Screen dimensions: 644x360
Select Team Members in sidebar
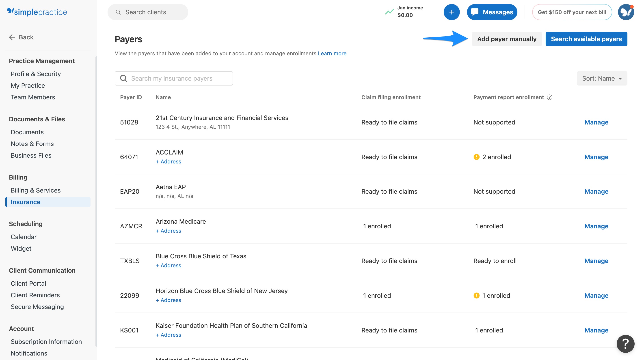[x=33, y=97]
